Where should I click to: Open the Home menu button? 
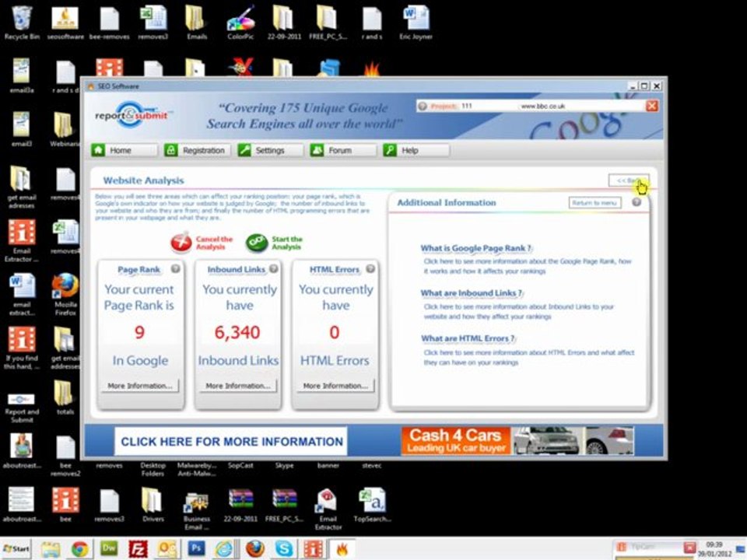[124, 150]
